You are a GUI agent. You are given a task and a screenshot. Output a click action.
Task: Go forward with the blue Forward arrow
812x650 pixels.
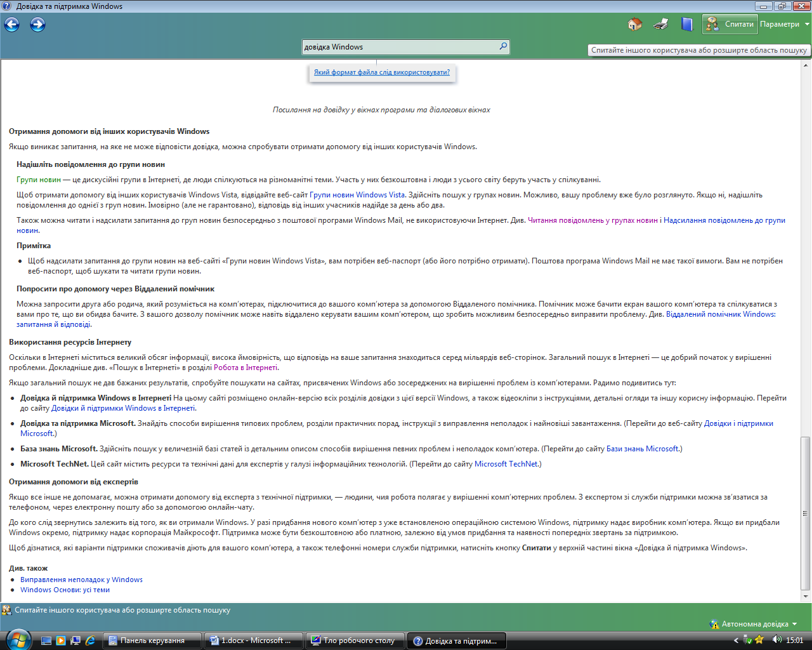38,25
